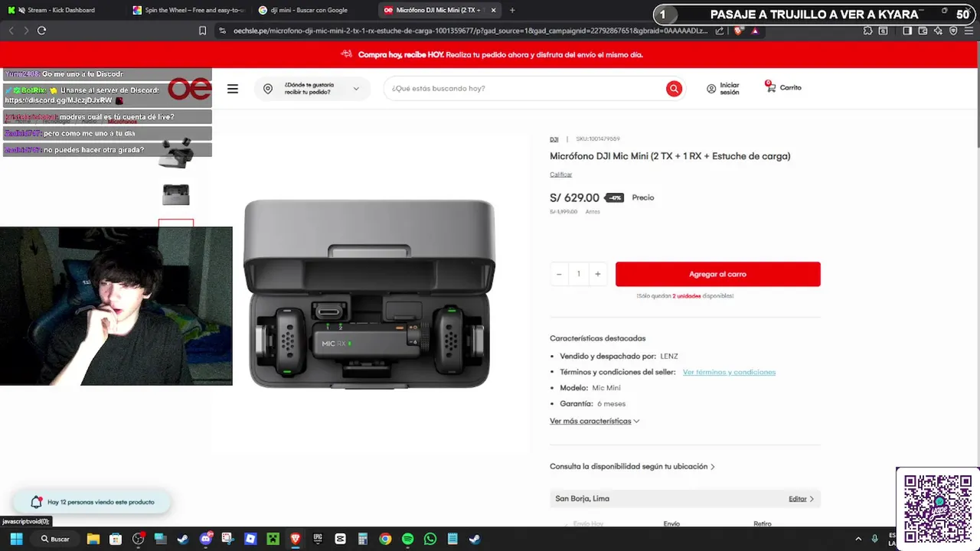Open the Carrito shopping cart
The image size is (980, 551).
[783, 87]
